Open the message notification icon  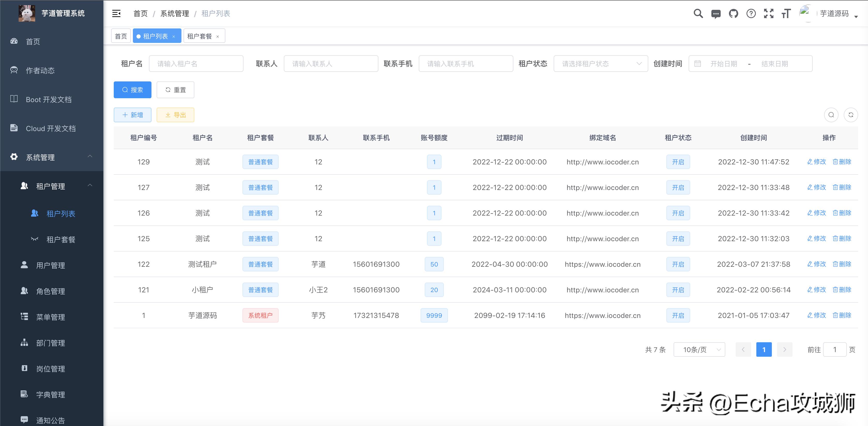click(x=716, y=13)
